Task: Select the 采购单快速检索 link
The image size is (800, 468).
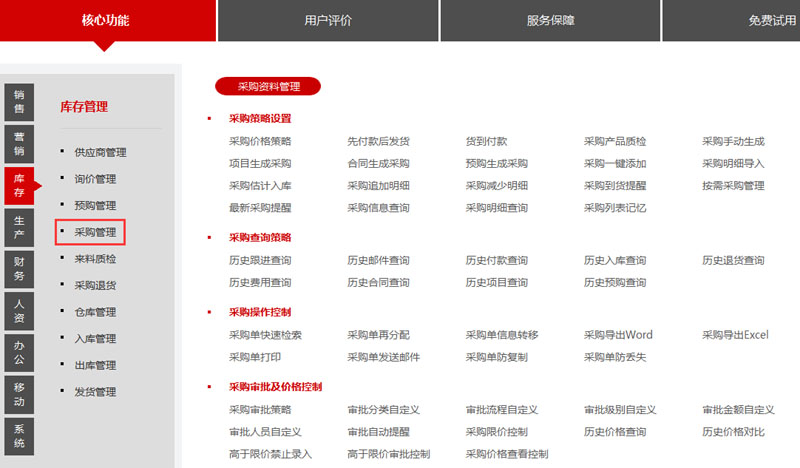Action: click(265, 335)
